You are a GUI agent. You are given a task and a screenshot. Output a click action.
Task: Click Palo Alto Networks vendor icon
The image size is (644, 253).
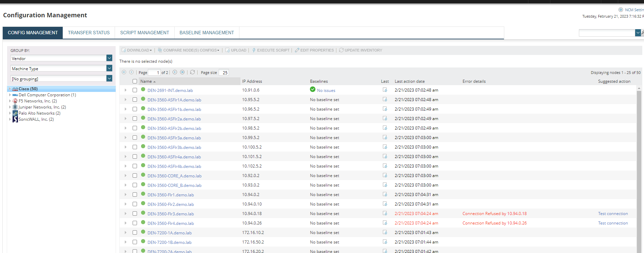[x=15, y=113]
